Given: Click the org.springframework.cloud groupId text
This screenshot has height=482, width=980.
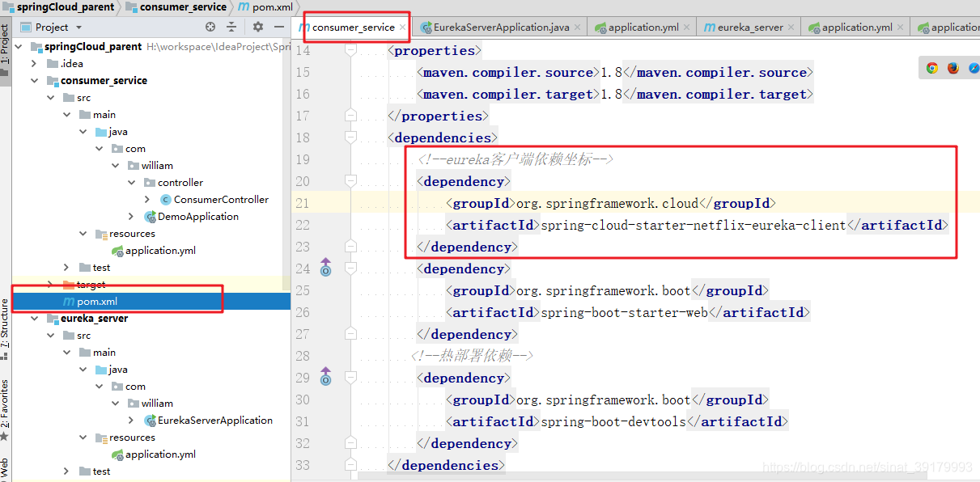Looking at the screenshot, I should coord(607,203).
